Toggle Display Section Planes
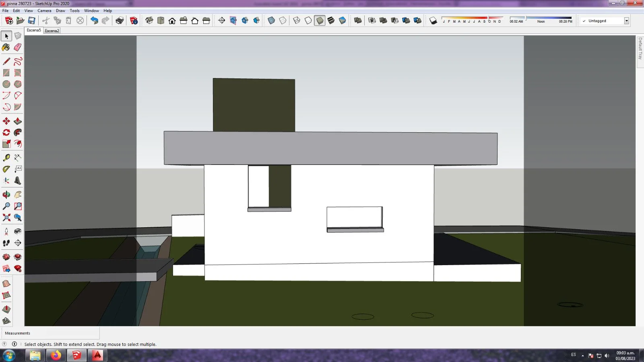644x362 pixels. tap(233, 21)
